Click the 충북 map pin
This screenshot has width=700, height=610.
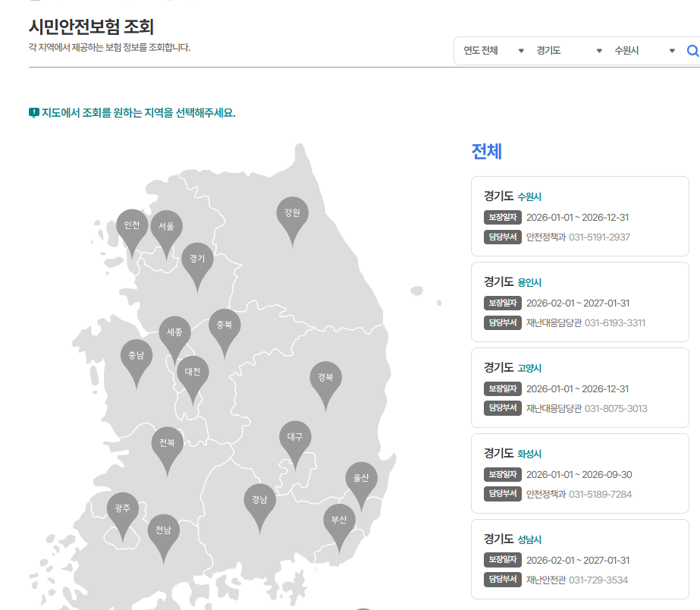(224, 332)
